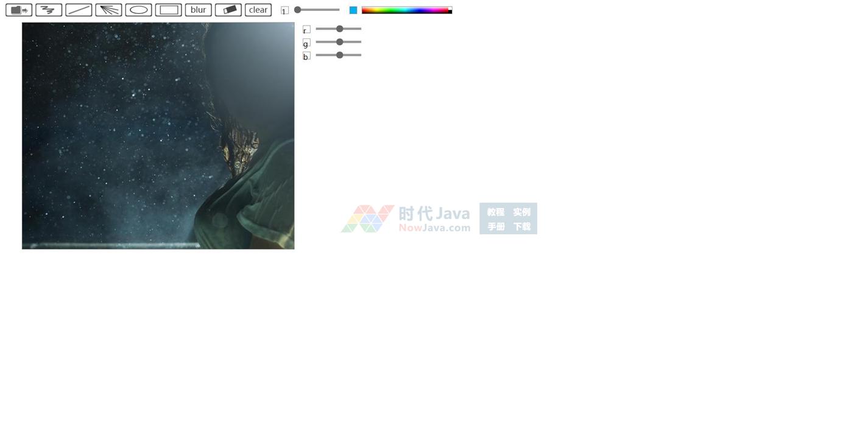This screenshot has width=868, height=437.
Task: Click on the underwater photo canvas
Action: coord(158,136)
